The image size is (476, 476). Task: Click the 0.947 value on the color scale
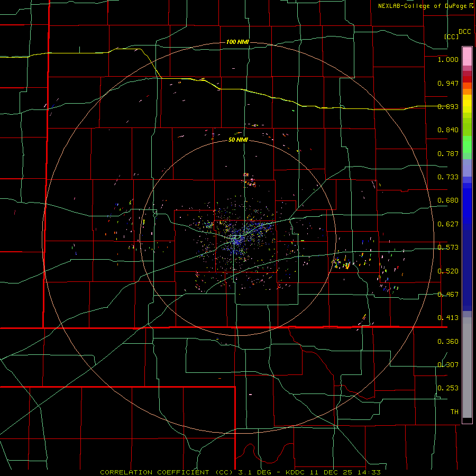click(x=448, y=83)
